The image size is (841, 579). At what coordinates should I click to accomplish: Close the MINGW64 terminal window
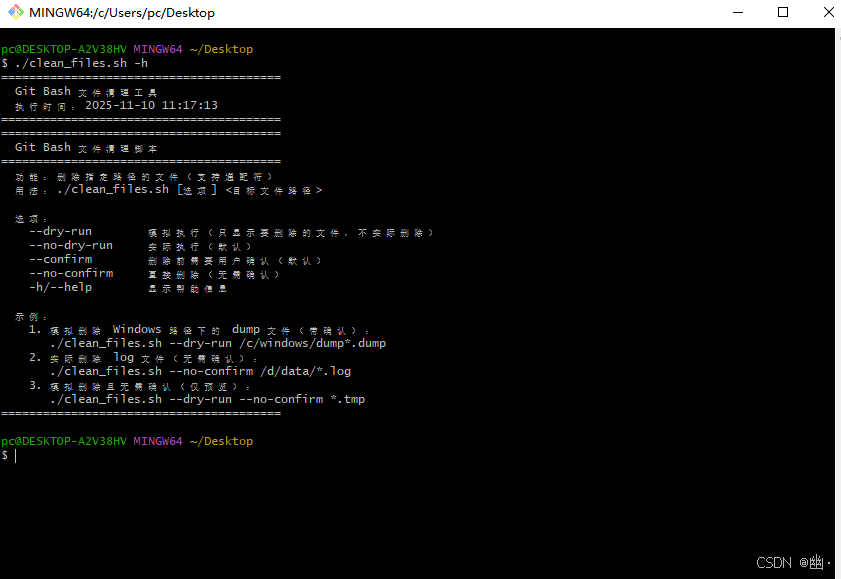pyautogui.click(x=828, y=12)
